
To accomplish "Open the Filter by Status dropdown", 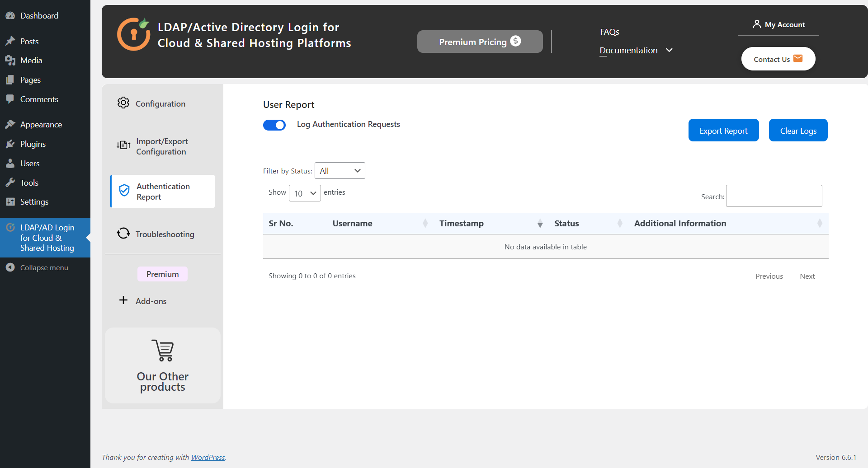I will click(340, 171).
